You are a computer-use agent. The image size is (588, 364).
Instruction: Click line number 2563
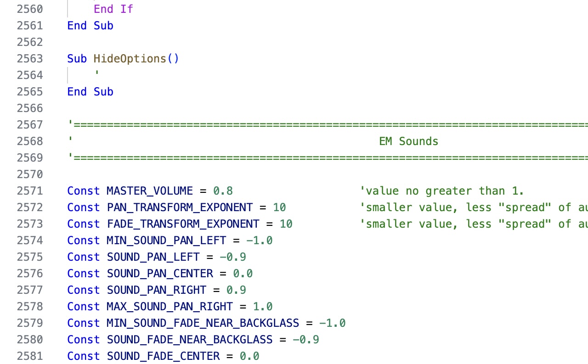(x=30, y=59)
